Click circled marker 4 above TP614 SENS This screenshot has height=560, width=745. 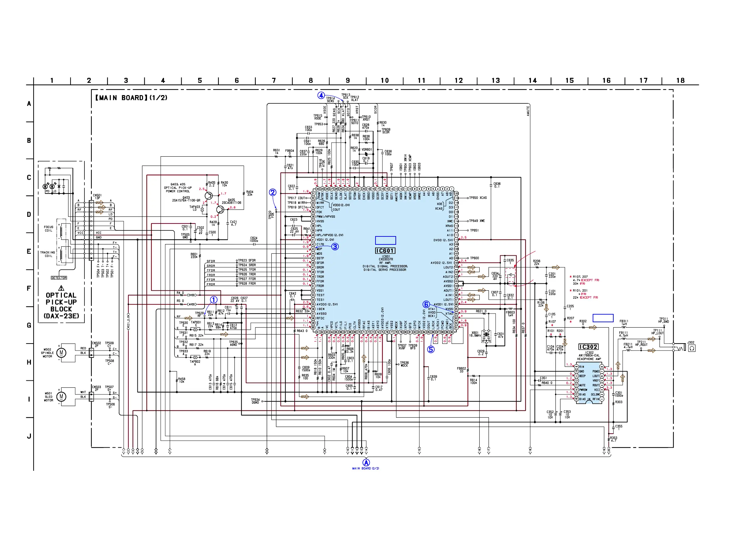pyautogui.click(x=321, y=95)
